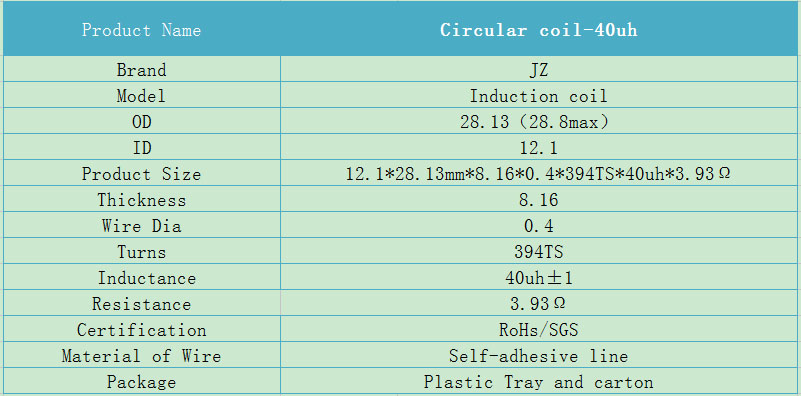801x396 pixels.
Task: Select the Inductance label cell
Action: [142, 278]
